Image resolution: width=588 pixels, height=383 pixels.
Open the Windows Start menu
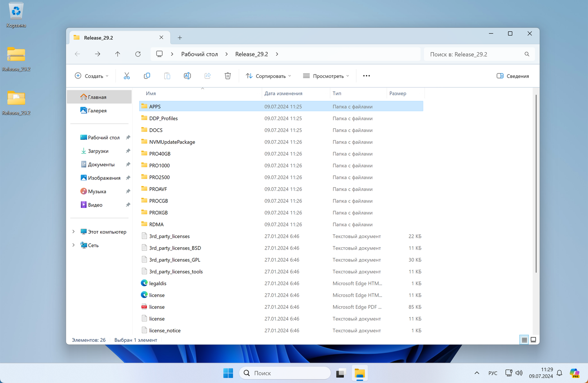(228, 373)
